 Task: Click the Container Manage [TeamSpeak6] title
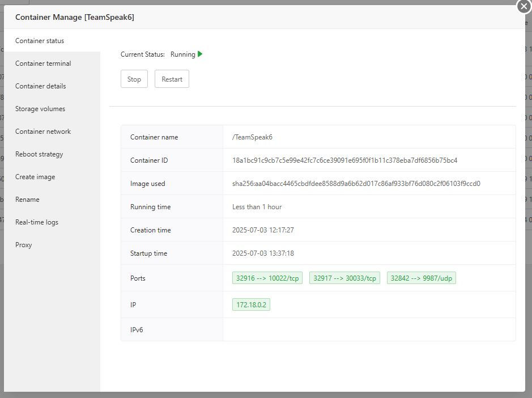coord(75,17)
